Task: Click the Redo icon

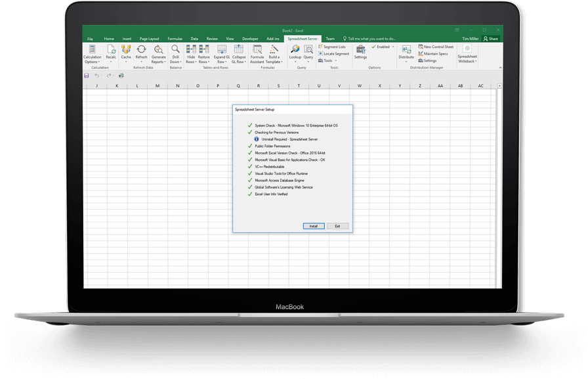Action: pos(109,76)
